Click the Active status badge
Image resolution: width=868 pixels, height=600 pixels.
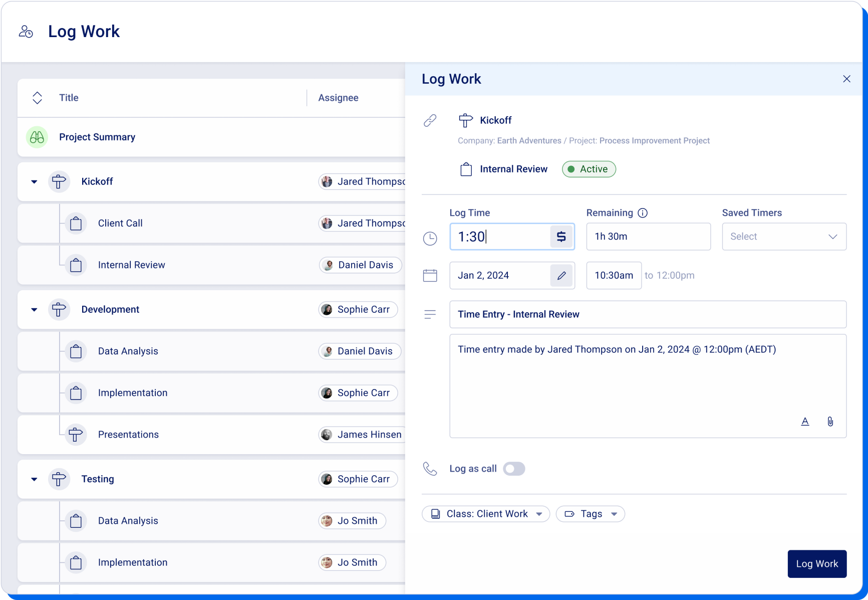tap(589, 169)
